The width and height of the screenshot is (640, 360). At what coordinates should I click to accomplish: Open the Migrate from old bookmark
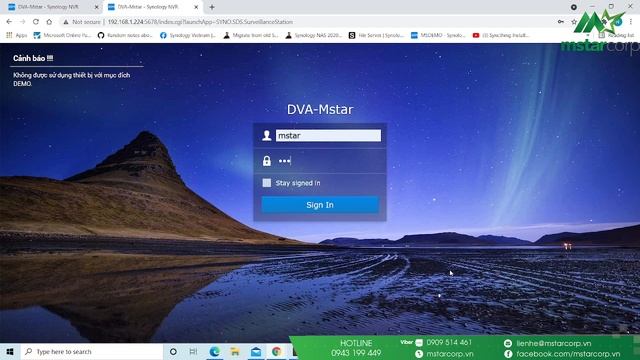[251, 36]
